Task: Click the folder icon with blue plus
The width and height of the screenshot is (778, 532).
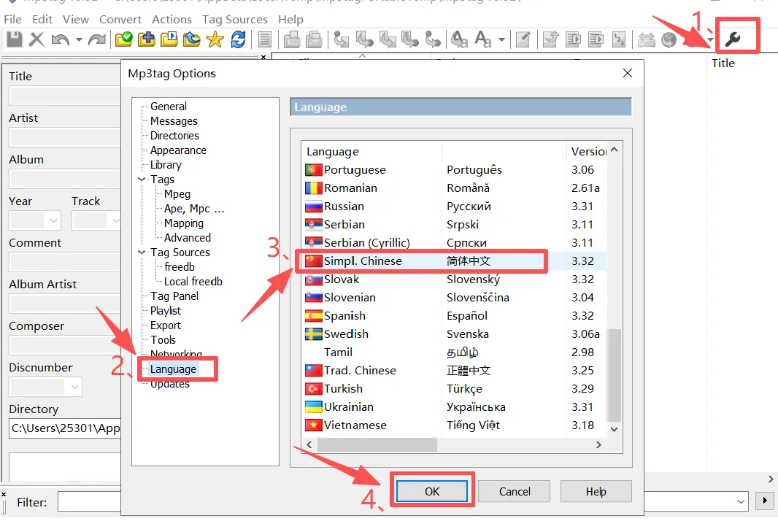Action: point(147,39)
